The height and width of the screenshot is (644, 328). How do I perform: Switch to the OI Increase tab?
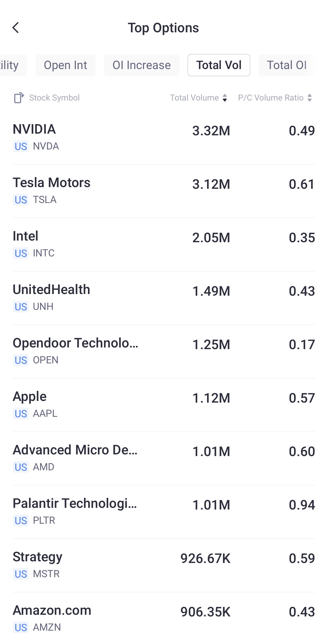pos(142,65)
